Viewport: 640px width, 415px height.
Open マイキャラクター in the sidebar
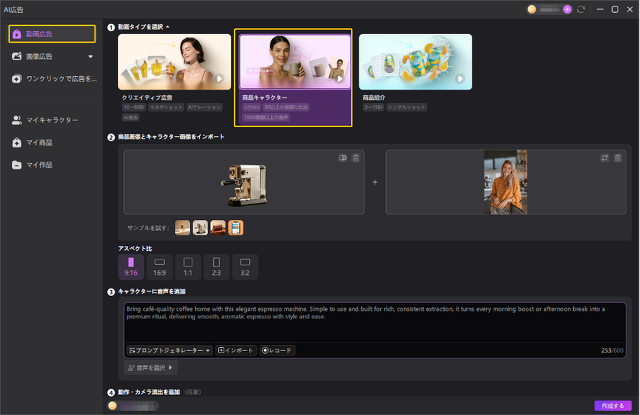[51, 120]
